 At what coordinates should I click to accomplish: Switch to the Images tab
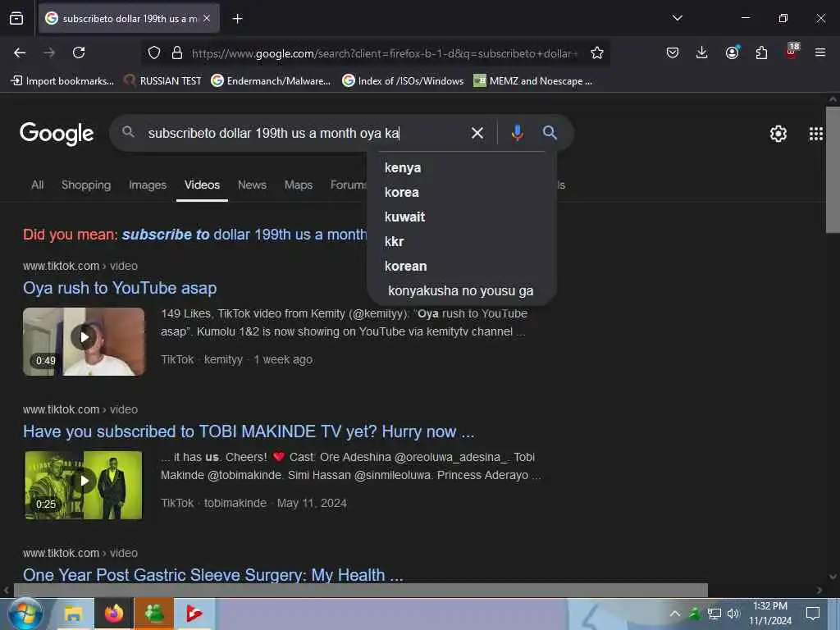[x=148, y=185]
